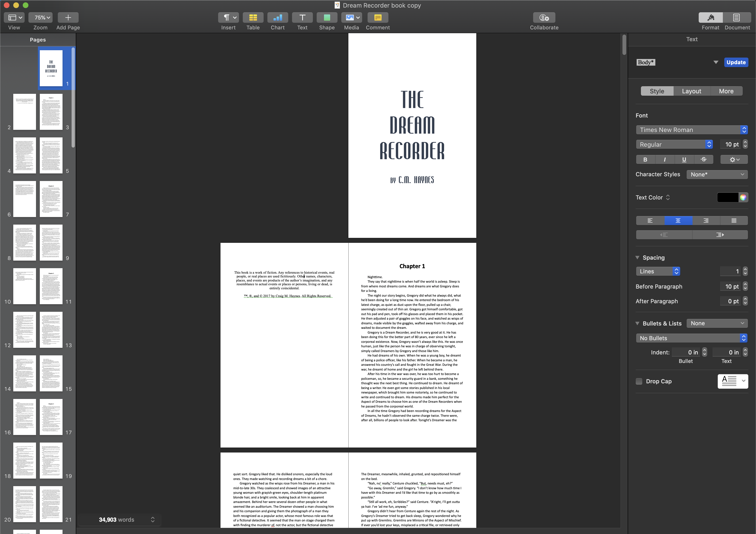
Task: Open the Chart insert tool
Action: 278,18
